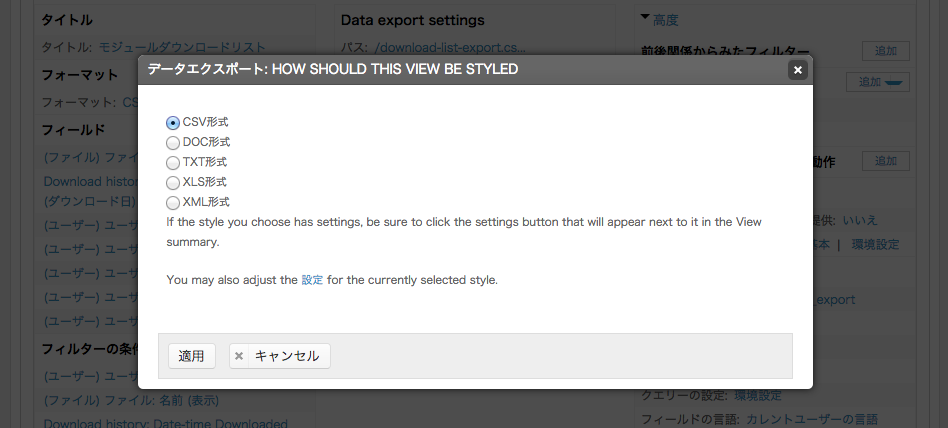This screenshot has height=428, width=948.
Task: Click the いいえ link
Action: point(859,220)
